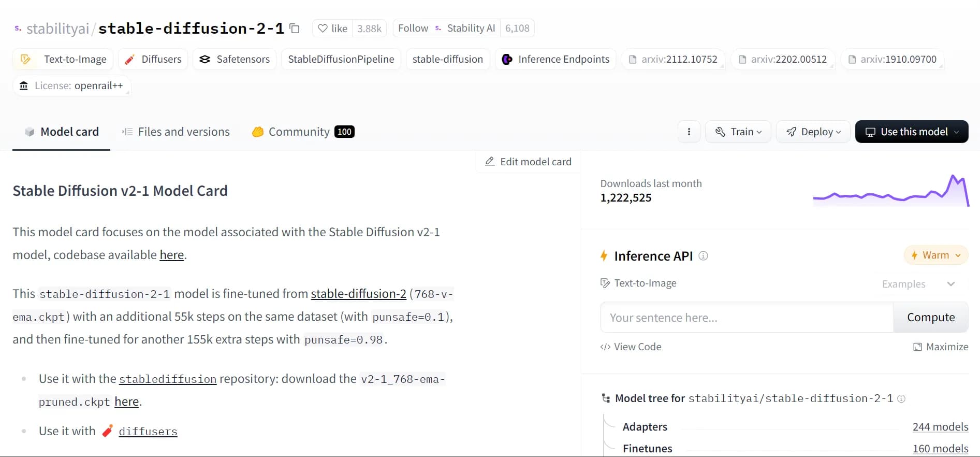The width and height of the screenshot is (980, 457).
Task: Open the arxiv:2112.10752 paper tag
Action: pos(673,59)
